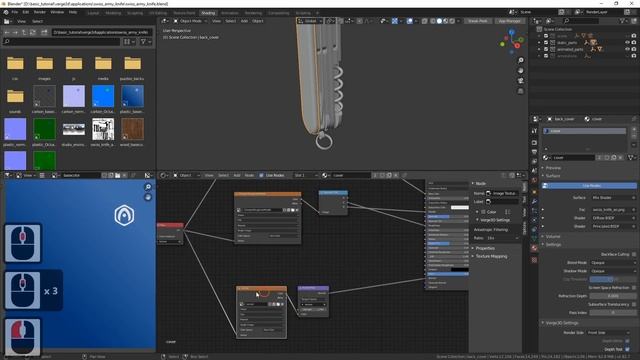The image size is (640, 360).
Task: Click the viewport zoom magnifier icon
Action: coord(521,60)
